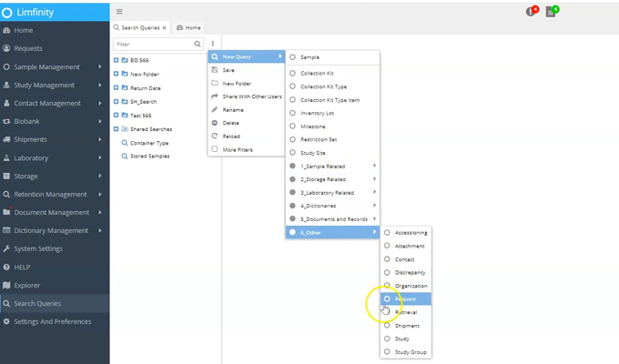This screenshot has height=364, width=619.
Task: Select the Milestone radio option
Action: (x=292, y=126)
